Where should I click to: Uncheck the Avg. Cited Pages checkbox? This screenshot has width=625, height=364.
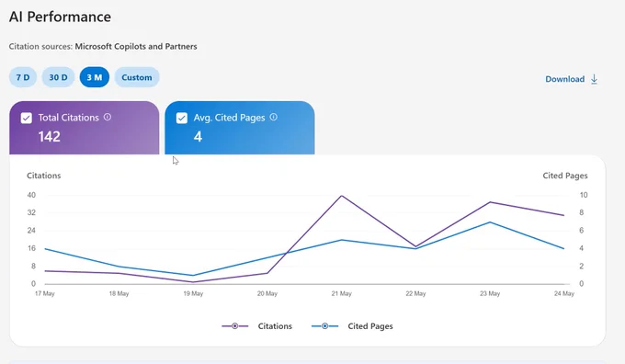182,118
